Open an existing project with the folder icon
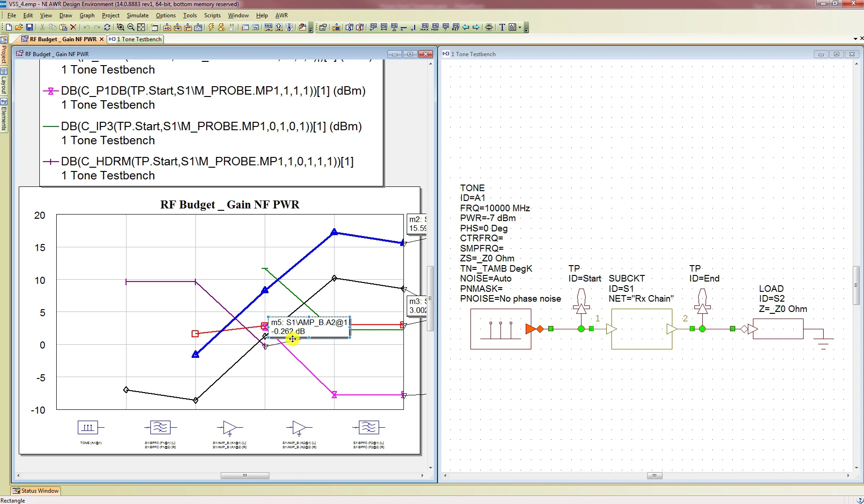Viewport: 864px width, 504px height. [x=19, y=27]
